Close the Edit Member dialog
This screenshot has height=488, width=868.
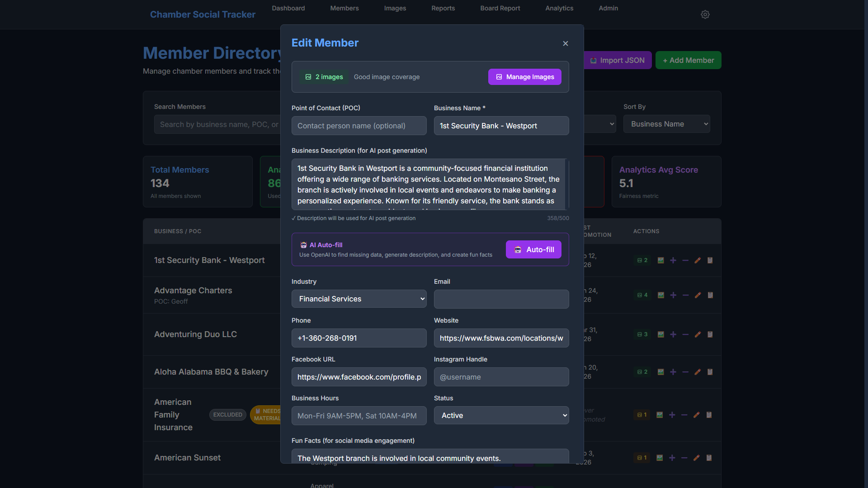[565, 43]
